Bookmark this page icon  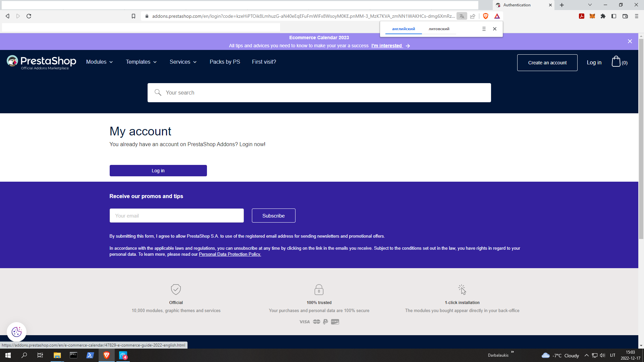pos(133,16)
